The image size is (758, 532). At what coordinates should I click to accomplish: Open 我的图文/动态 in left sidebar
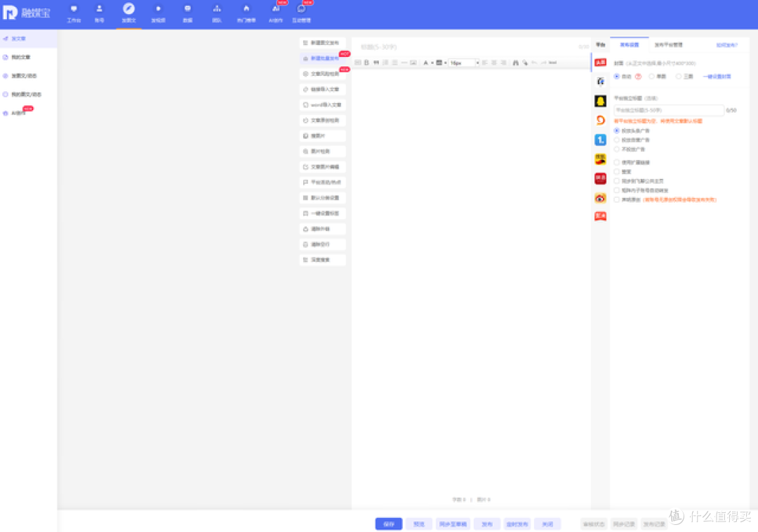point(29,94)
